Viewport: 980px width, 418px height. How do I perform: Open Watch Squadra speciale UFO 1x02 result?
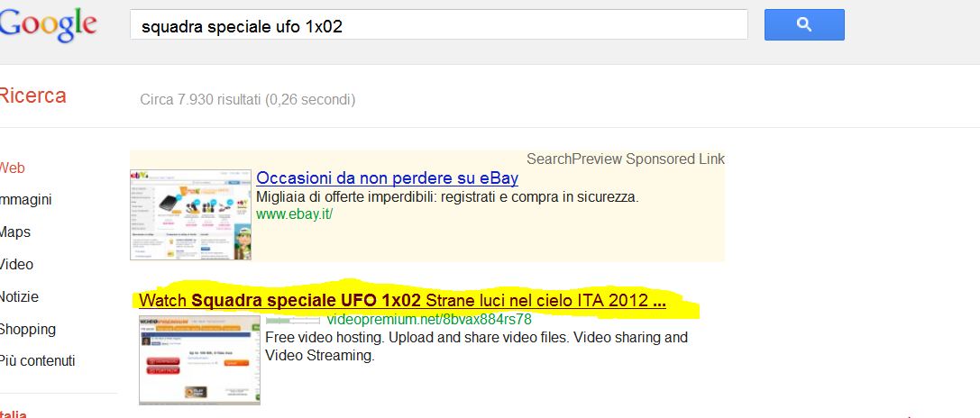(402, 301)
